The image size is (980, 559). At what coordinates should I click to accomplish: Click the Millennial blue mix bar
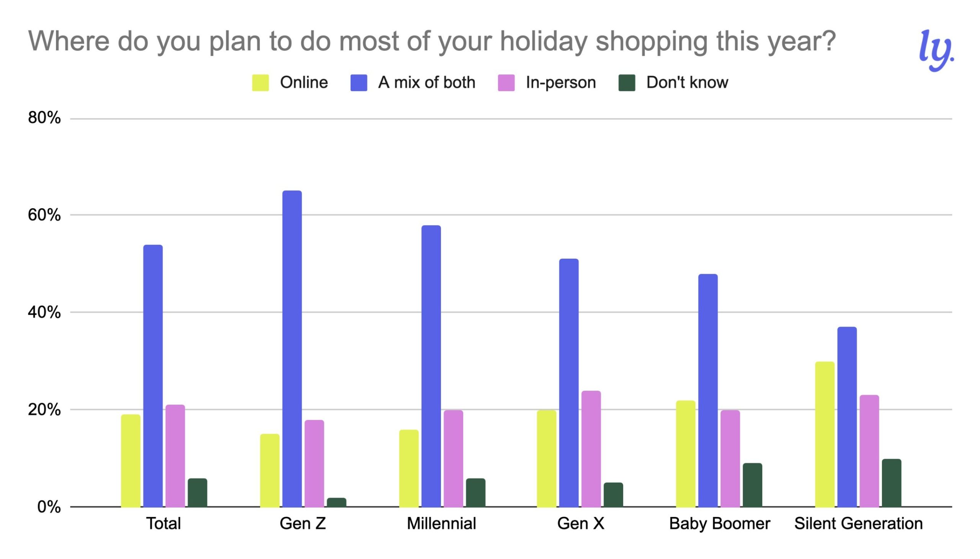[x=431, y=366]
